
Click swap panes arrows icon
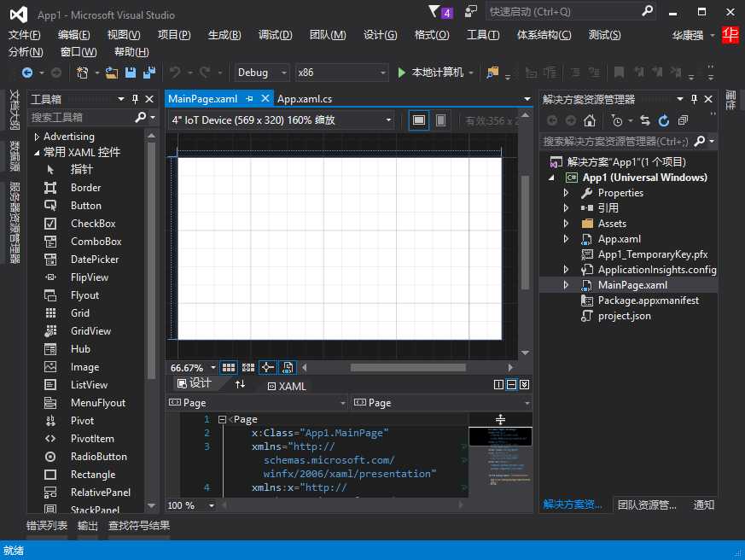point(241,384)
